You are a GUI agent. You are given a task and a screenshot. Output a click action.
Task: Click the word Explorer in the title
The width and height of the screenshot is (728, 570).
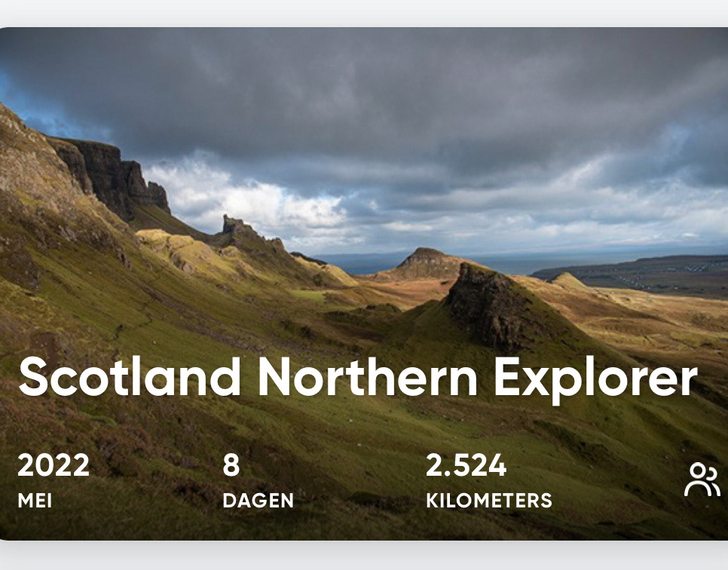(x=595, y=380)
